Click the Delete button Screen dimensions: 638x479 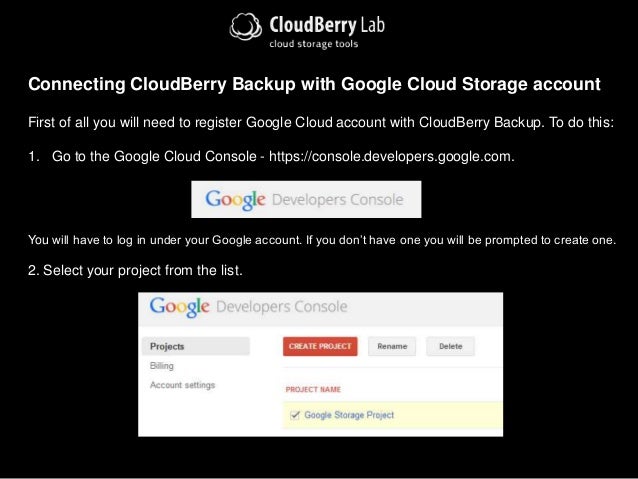pyautogui.click(x=450, y=346)
